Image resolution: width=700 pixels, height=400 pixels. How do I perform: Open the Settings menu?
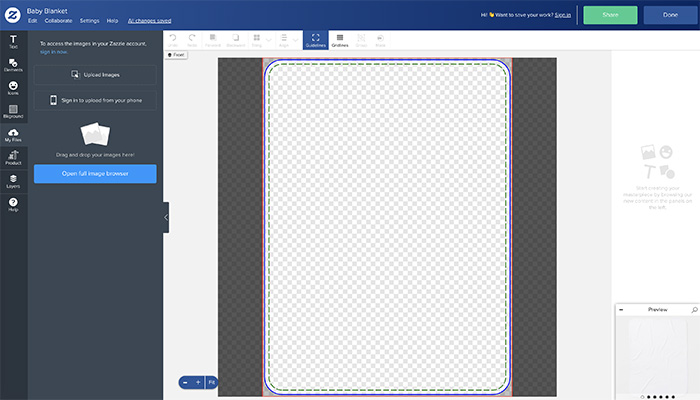(89, 20)
